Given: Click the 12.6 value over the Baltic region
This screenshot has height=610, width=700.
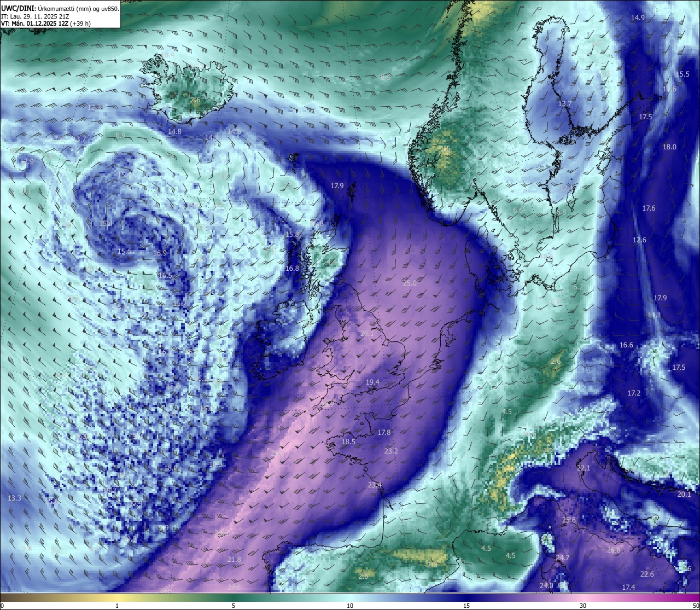Looking at the screenshot, I should pyautogui.click(x=639, y=240).
